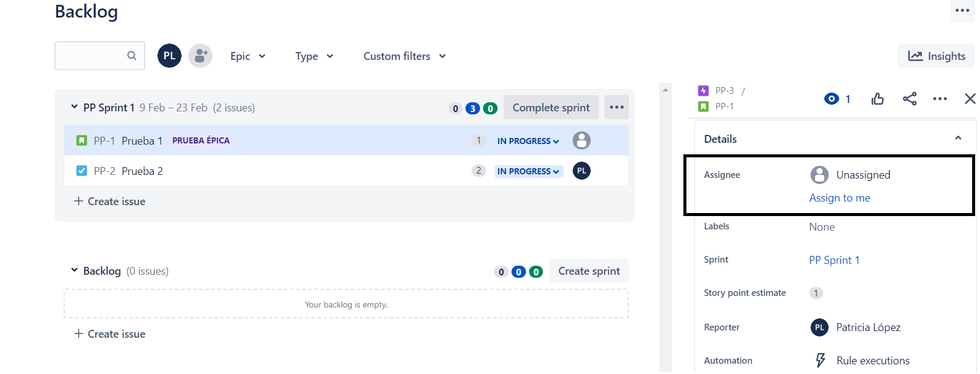Open the Insights panel

pyautogui.click(x=936, y=56)
